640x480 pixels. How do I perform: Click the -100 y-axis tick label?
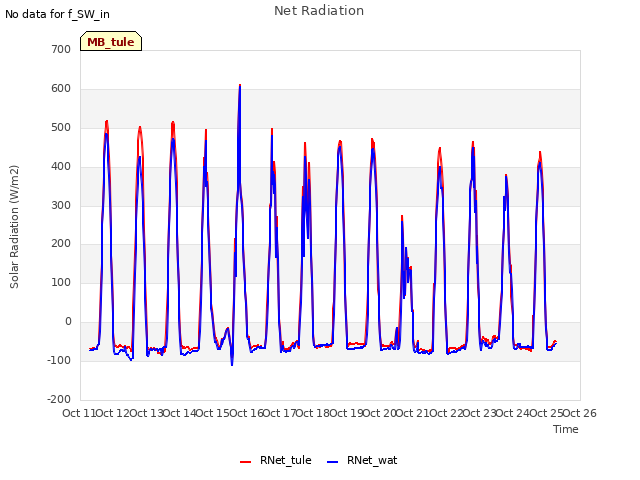(x=59, y=360)
